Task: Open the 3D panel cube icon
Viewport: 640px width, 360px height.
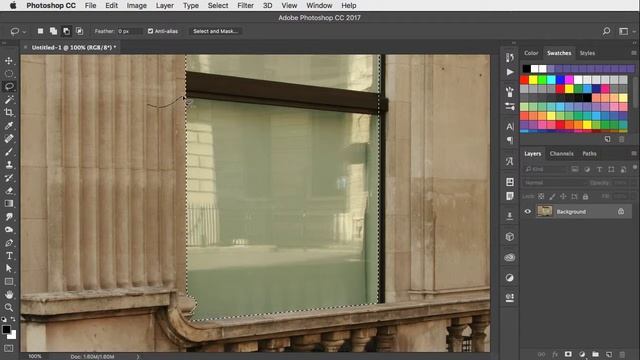Action: pos(510,237)
